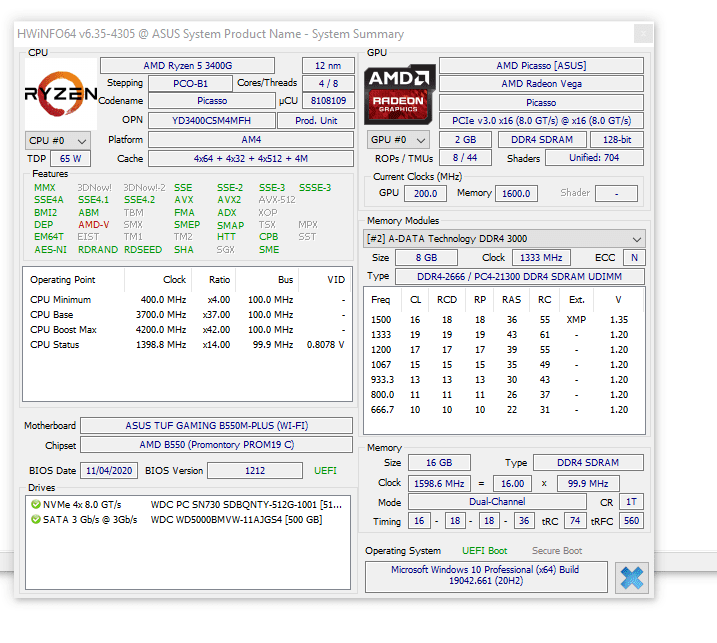
Task: Click the total memory size 16 GB field
Action: point(439,463)
